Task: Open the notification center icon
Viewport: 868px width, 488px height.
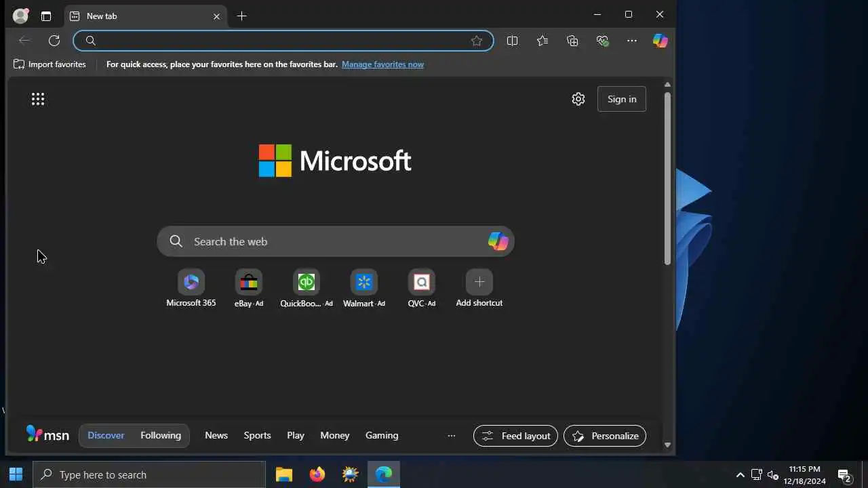Action: (x=845, y=474)
